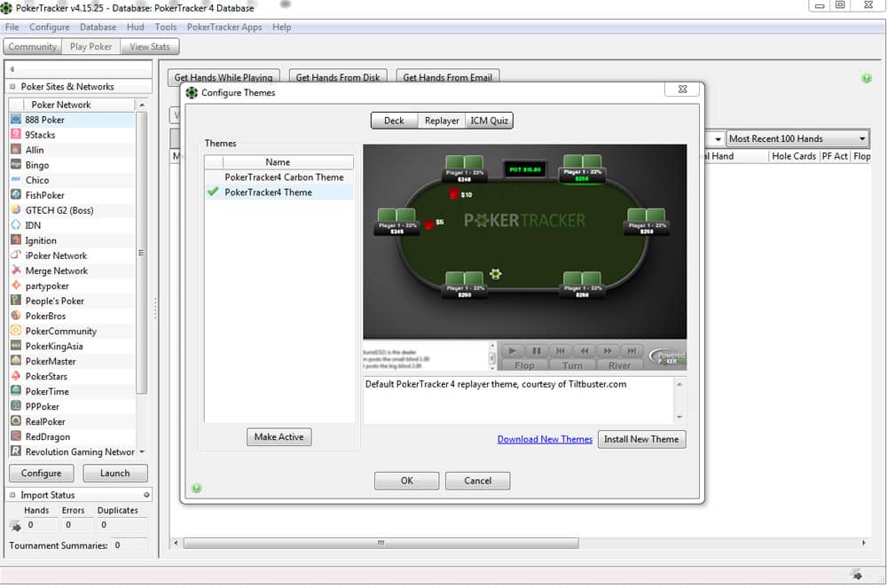Click the People's Poker icon
887x588 pixels.
(16, 301)
